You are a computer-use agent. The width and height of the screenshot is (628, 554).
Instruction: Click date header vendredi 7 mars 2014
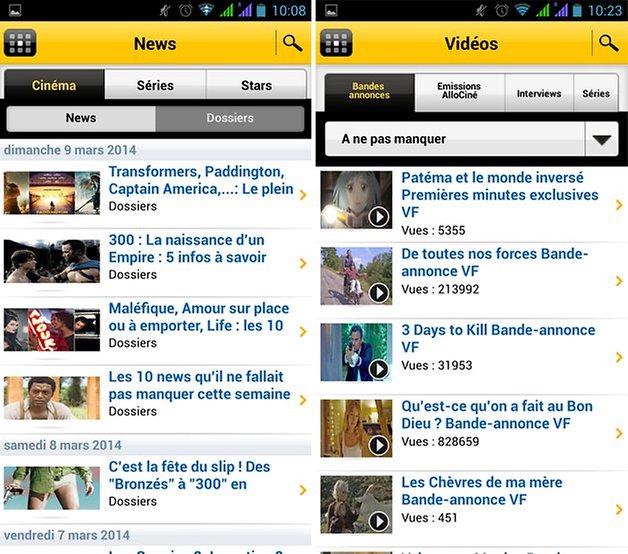[66, 535]
